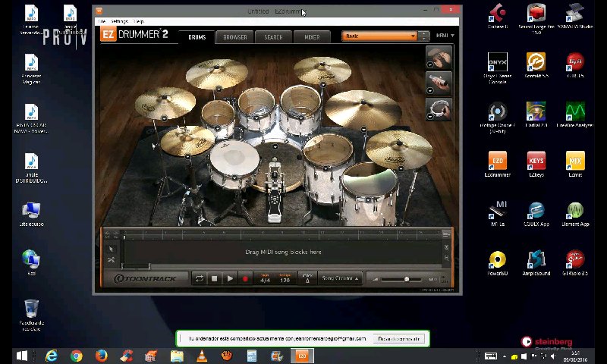Viewport: 607px width, 364px height.
Task: Stop playback with the stop button
Action: coord(215,278)
